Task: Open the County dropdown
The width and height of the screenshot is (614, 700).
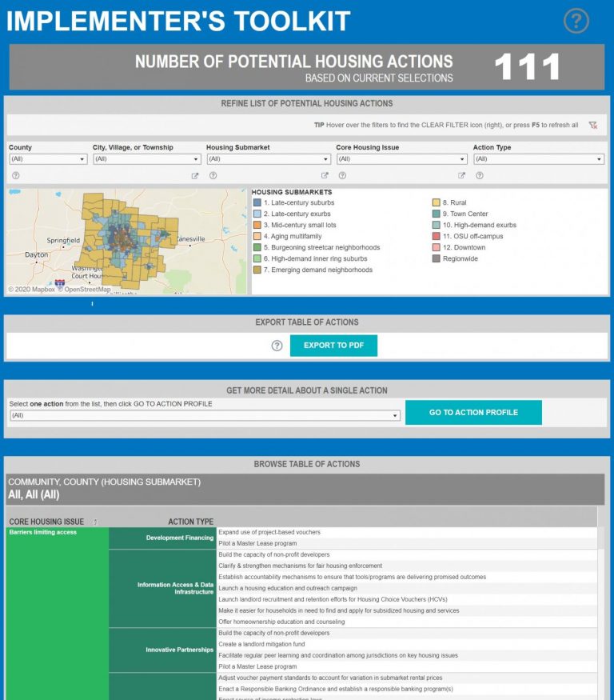Action: 47,159
